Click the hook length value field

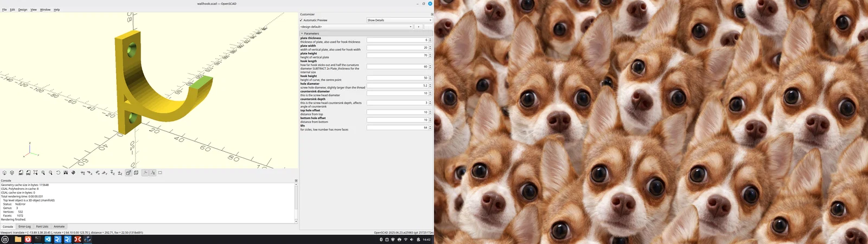tap(397, 67)
